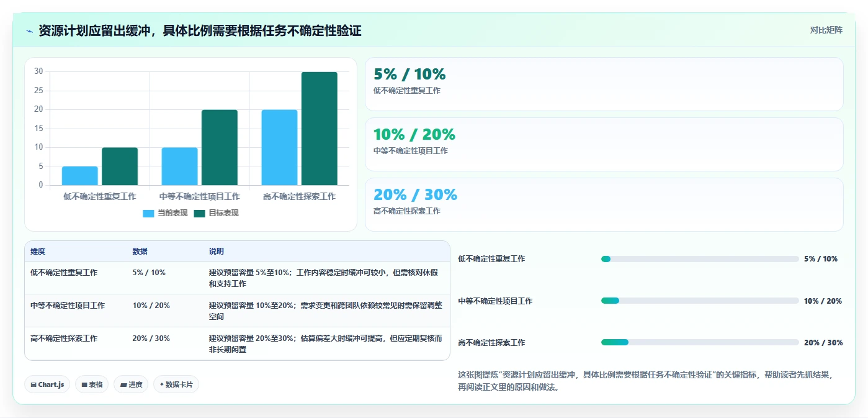This screenshot has height=418, width=868.
Task: Click the 说明 column header
Action: (x=217, y=252)
